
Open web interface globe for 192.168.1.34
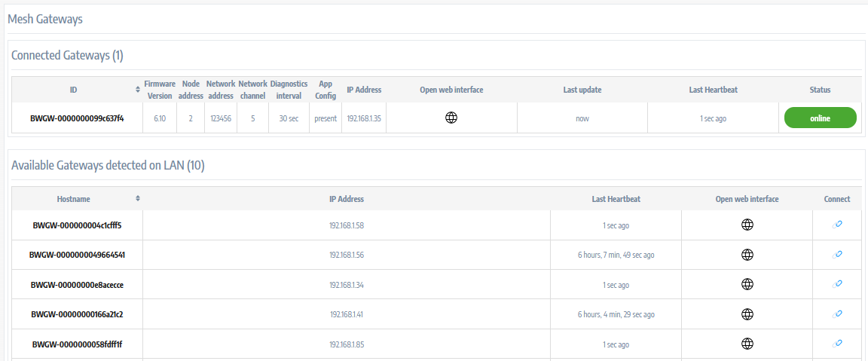coord(747,284)
